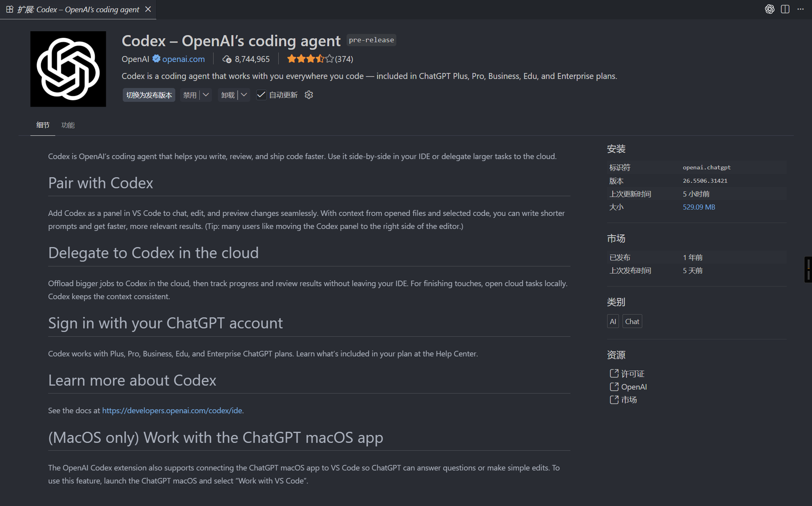Click the verified publisher badge
Screen dimensions: 812x506
[x=156, y=59]
